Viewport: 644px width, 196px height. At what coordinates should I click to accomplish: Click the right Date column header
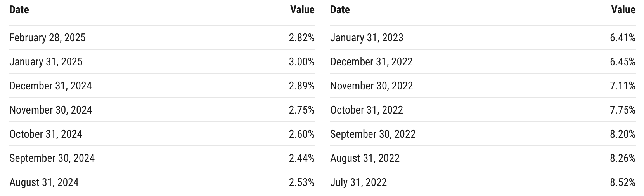[340, 9]
